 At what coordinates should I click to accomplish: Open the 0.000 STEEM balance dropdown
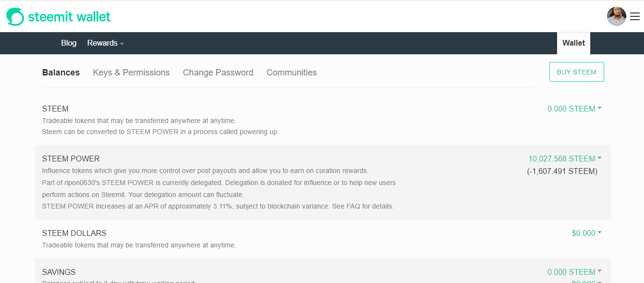pos(574,109)
